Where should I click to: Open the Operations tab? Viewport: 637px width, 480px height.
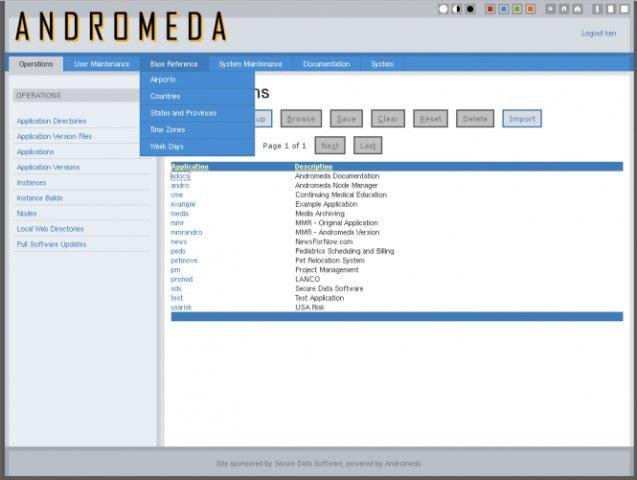pos(36,64)
